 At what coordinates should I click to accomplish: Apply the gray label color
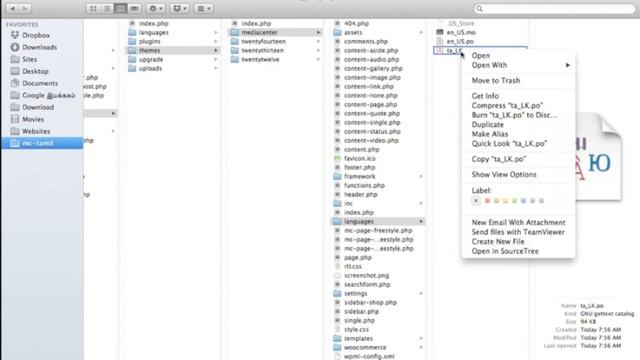point(542,201)
